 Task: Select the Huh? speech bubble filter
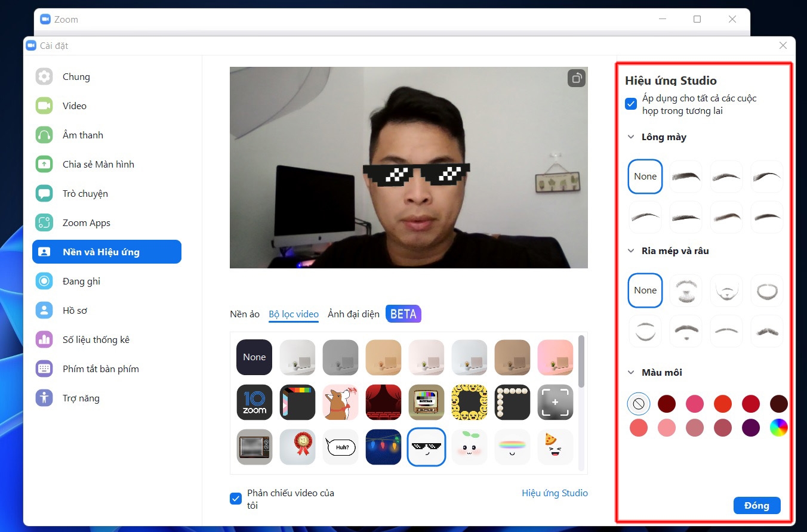[340, 446]
